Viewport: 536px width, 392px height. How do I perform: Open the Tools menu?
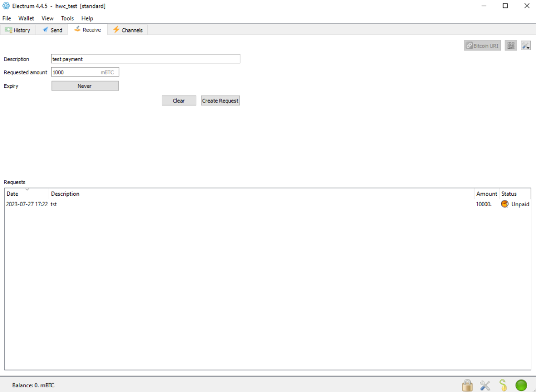click(x=68, y=18)
